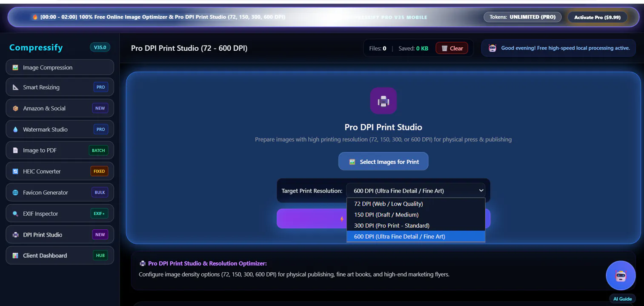Screen dimensions: 644x306
Task: Click the Image to PDF document icon
Action: (15, 150)
